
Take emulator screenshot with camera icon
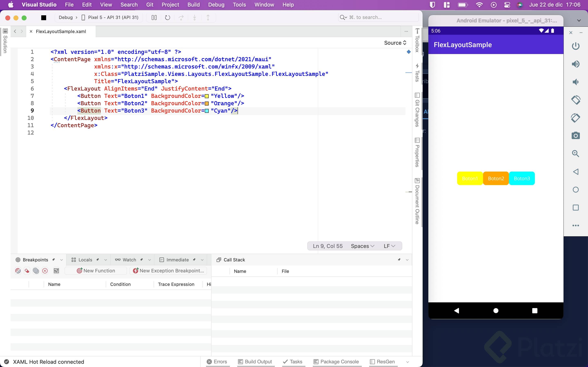tap(575, 135)
